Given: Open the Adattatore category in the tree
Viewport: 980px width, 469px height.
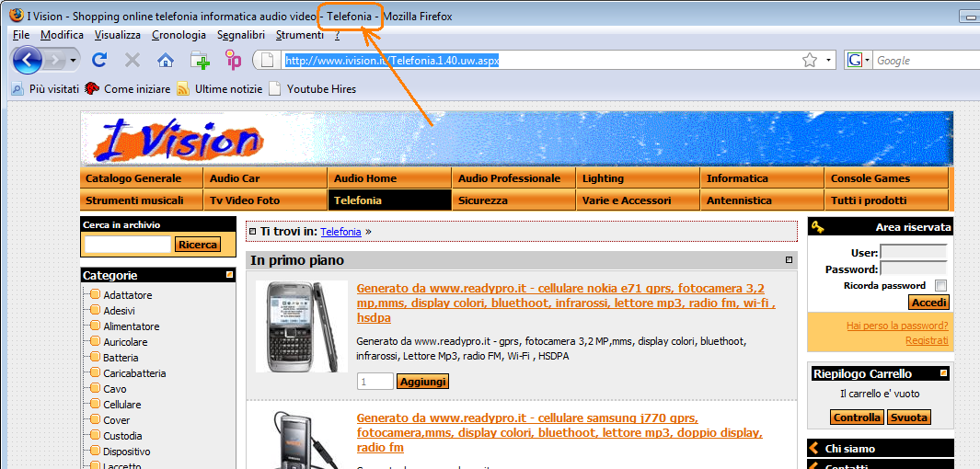Looking at the screenshot, I should [128, 295].
